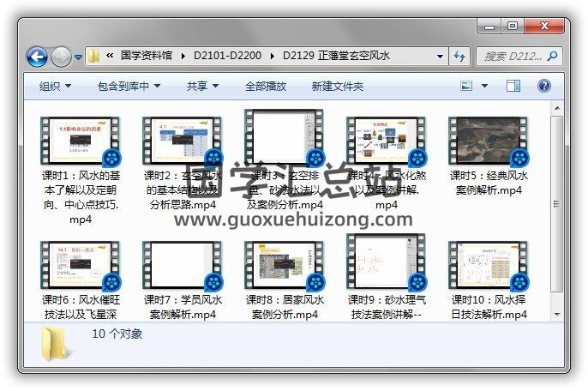Open the 组织 menu

click(x=55, y=87)
